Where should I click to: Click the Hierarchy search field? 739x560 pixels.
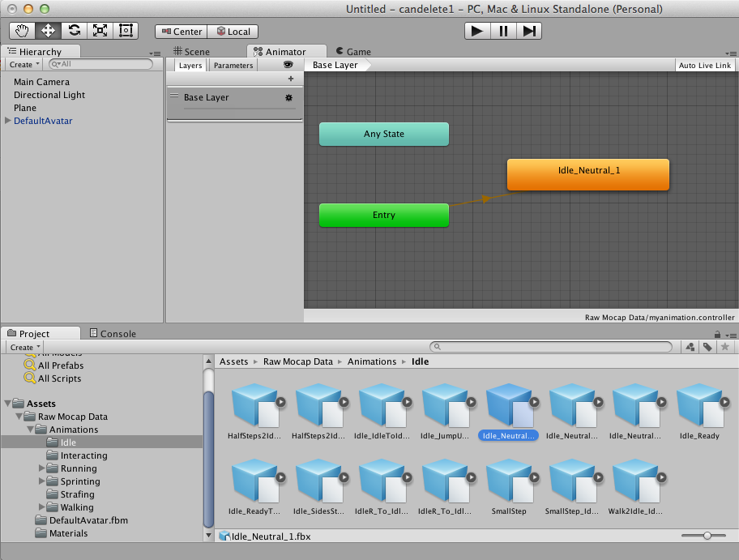(x=100, y=64)
